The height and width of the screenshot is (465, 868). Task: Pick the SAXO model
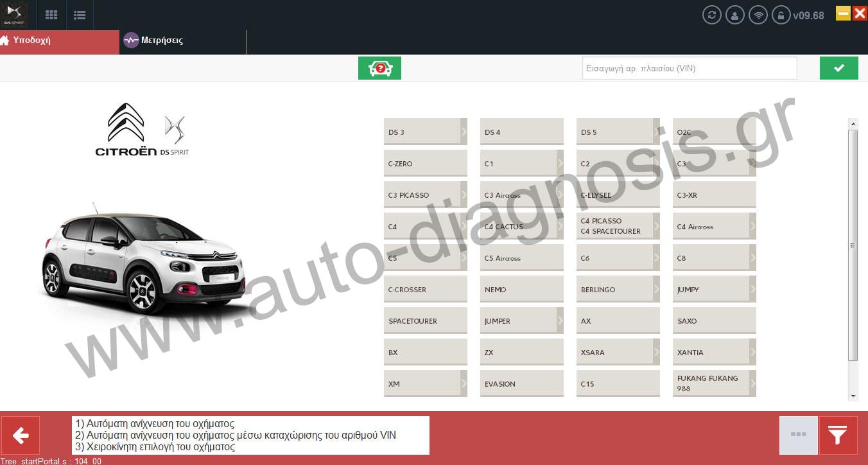715,320
